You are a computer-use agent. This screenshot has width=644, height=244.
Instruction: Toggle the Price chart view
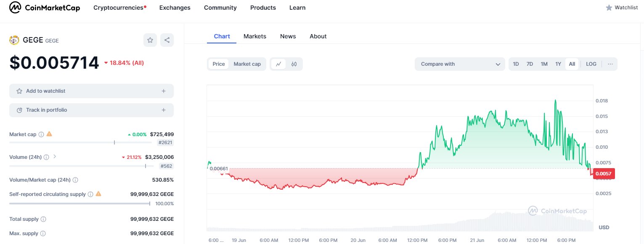point(219,64)
